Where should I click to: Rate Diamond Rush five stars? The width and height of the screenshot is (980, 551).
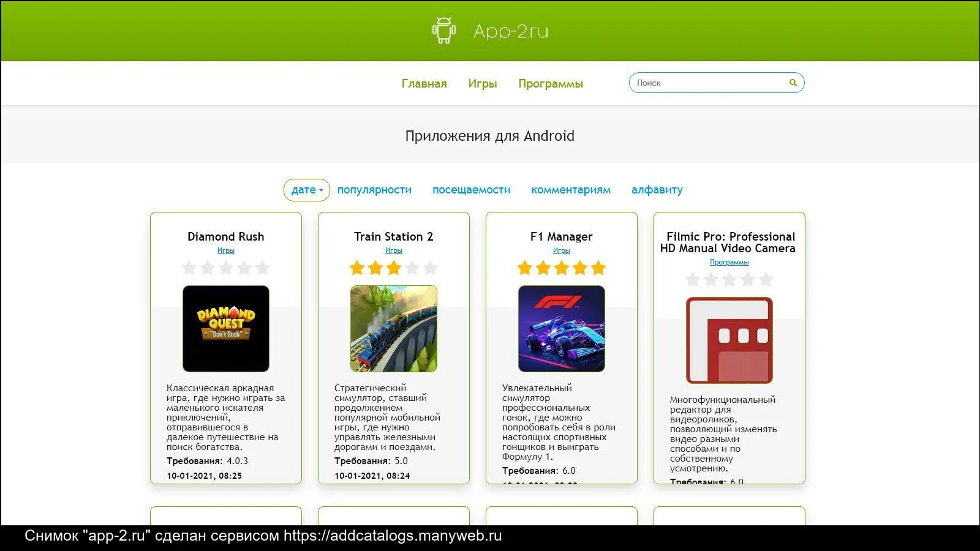pos(263,268)
